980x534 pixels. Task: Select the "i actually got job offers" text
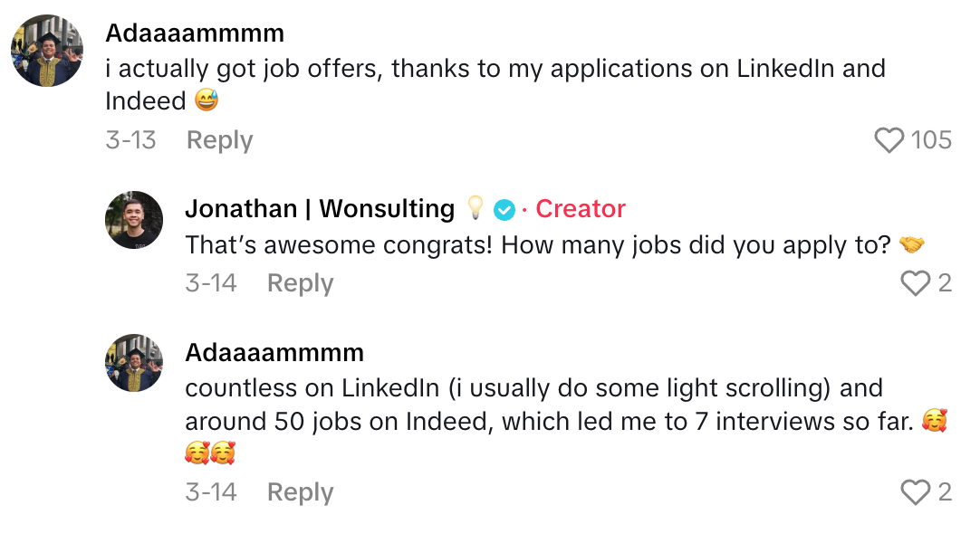point(495,69)
